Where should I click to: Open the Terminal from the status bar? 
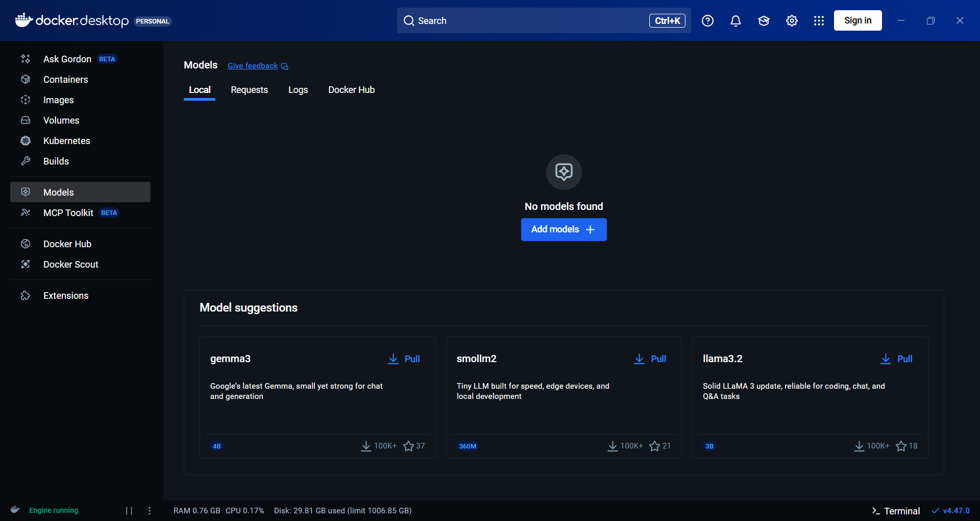click(x=896, y=511)
